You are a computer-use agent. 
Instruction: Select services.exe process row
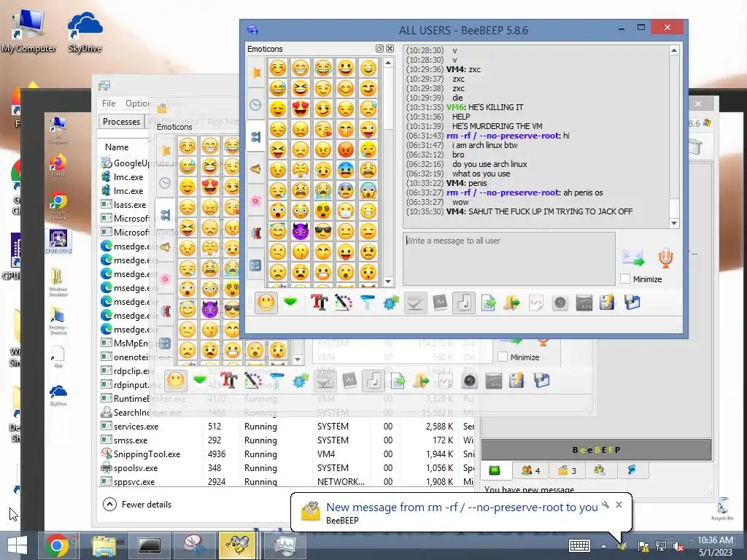286,426
